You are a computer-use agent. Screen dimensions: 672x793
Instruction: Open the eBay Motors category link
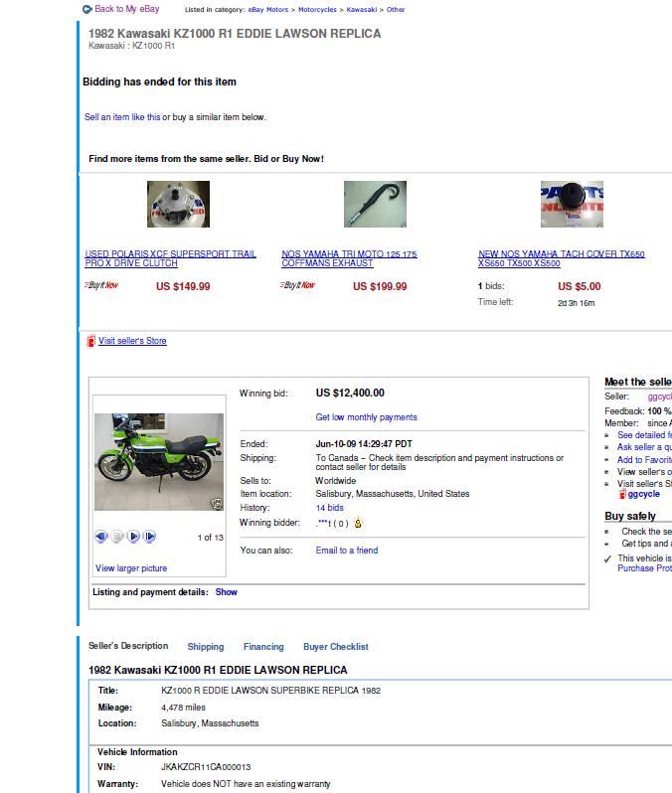[268, 10]
